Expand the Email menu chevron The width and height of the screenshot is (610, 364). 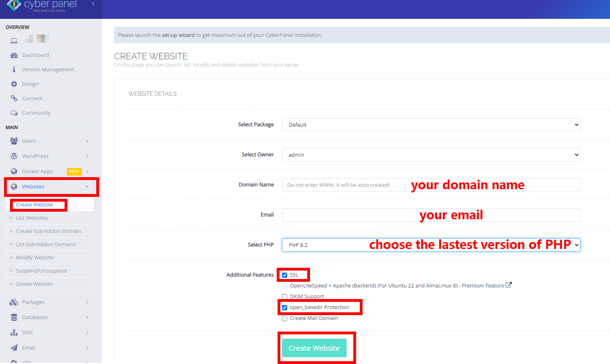pos(87,348)
